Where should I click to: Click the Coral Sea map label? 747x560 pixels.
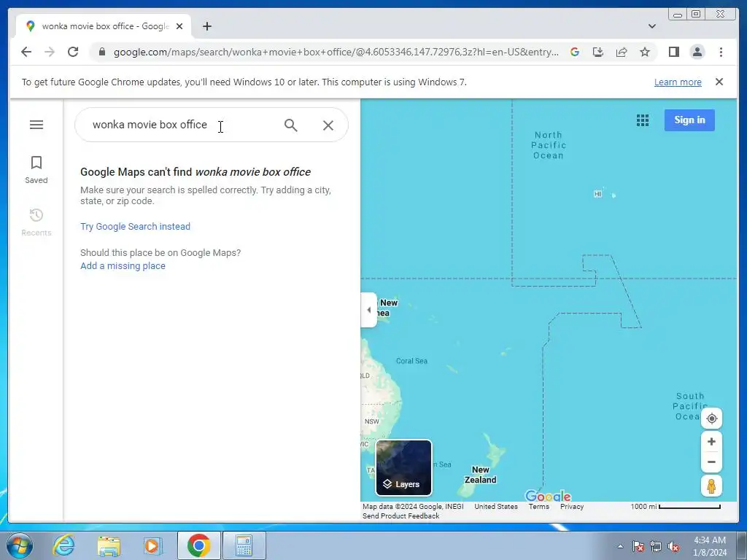click(x=411, y=361)
